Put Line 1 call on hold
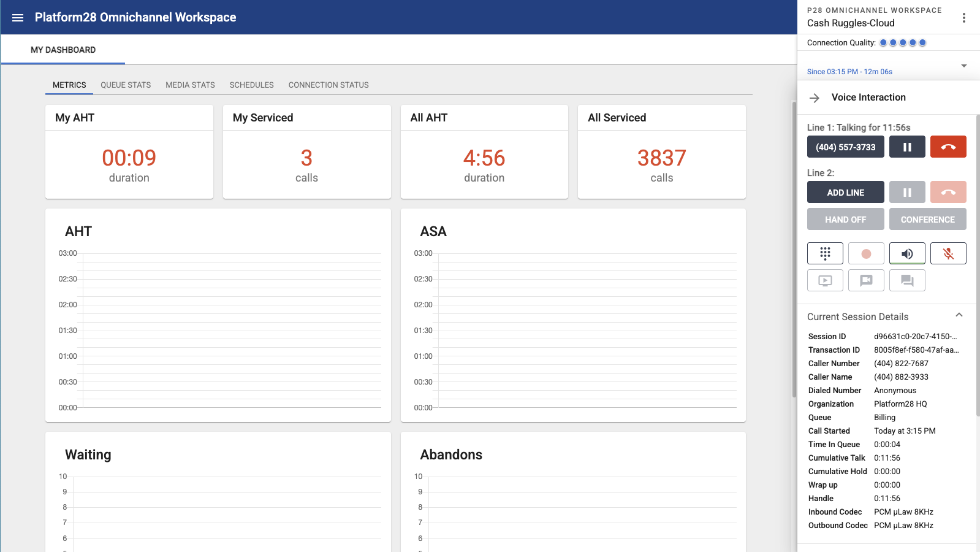Image resolution: width=980 pixels, height=552 pixels. coord(907,147)
